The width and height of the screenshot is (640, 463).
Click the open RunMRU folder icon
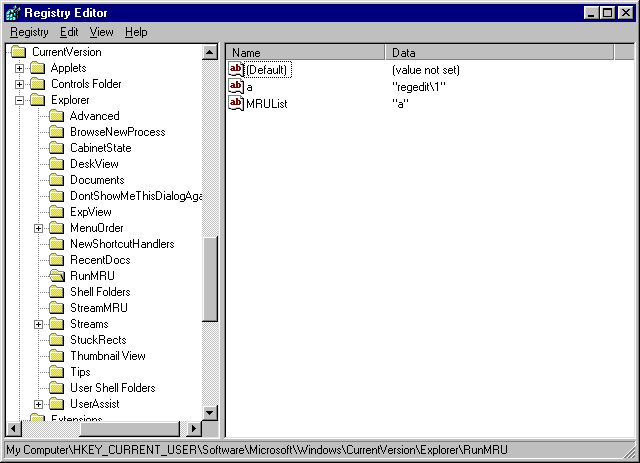tap(57, 276)
